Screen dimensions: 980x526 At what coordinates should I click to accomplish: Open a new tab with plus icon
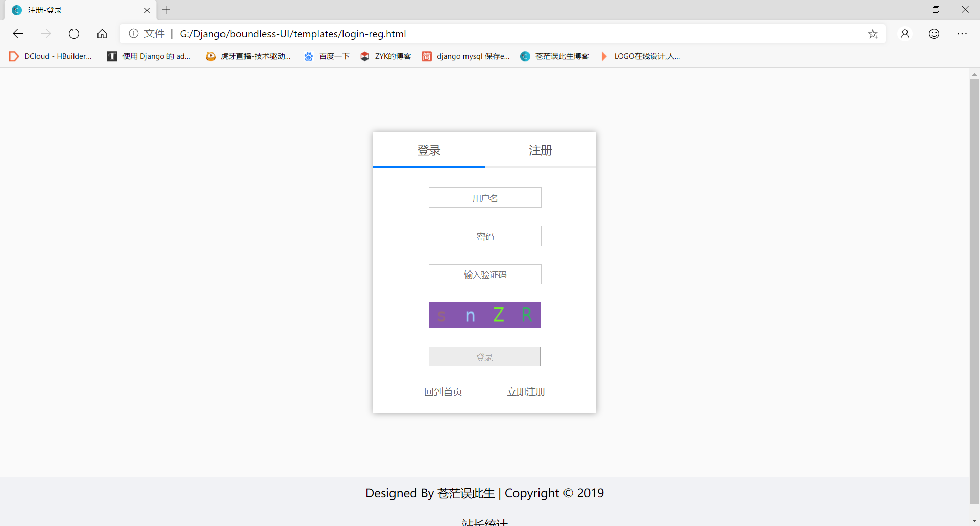[166, 10]
